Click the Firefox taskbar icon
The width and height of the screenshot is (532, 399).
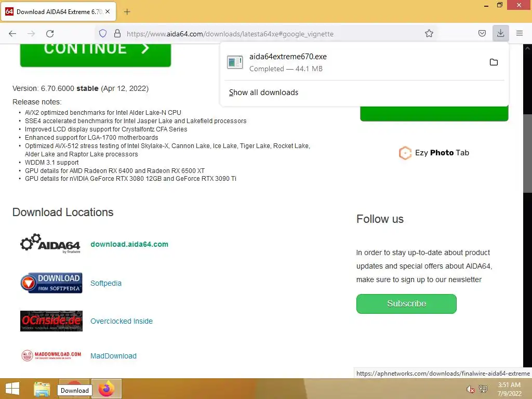click(x=106, y=389)
